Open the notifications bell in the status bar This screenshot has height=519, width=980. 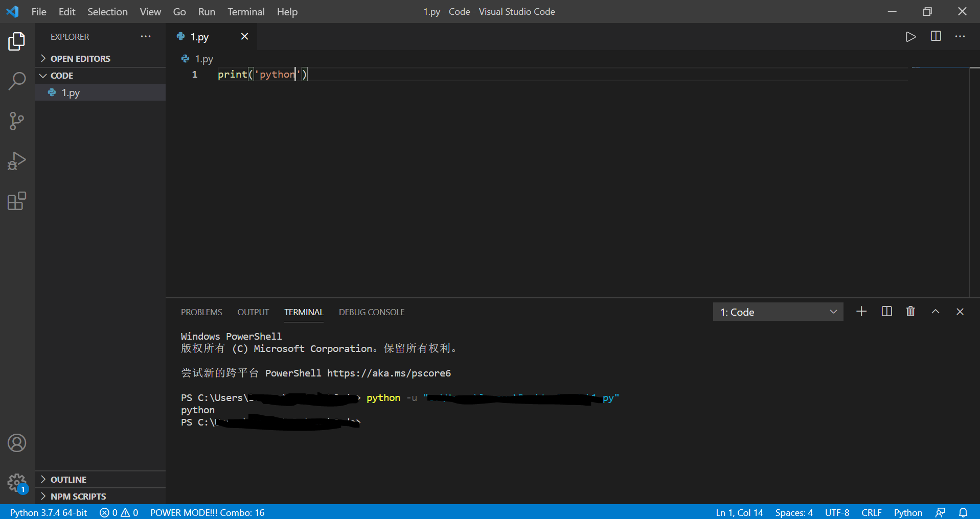[963, 512]
